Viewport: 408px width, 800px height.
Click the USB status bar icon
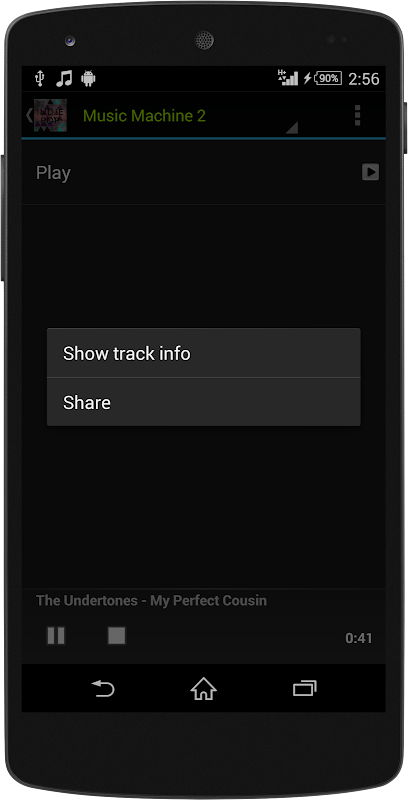(x=39, y=78)
